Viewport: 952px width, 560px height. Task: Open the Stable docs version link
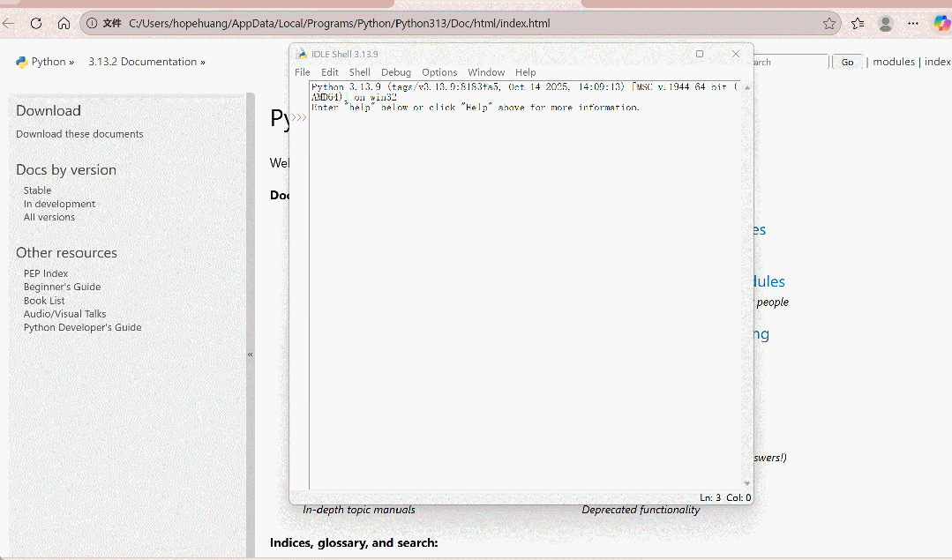(x=38, y=190)
